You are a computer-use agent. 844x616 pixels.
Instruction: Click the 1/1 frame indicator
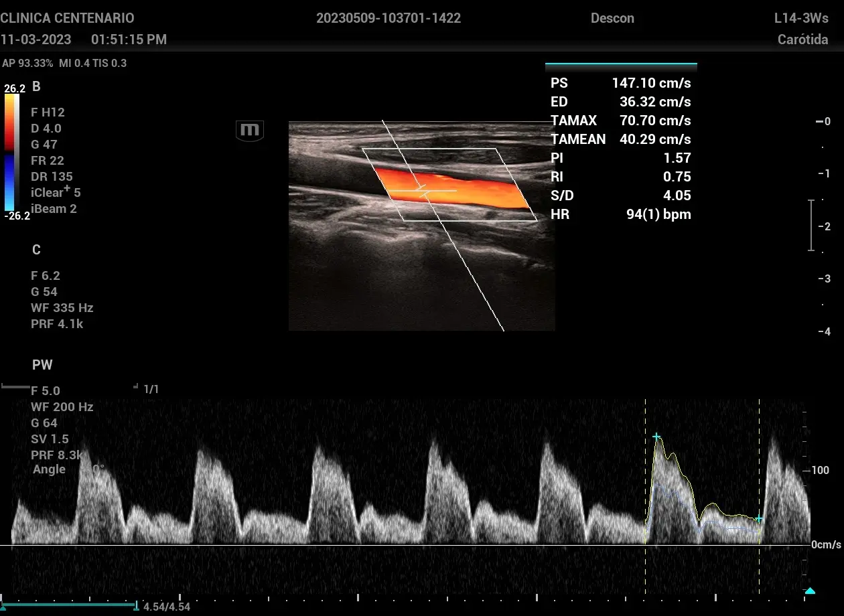click(x=151, y=389)
